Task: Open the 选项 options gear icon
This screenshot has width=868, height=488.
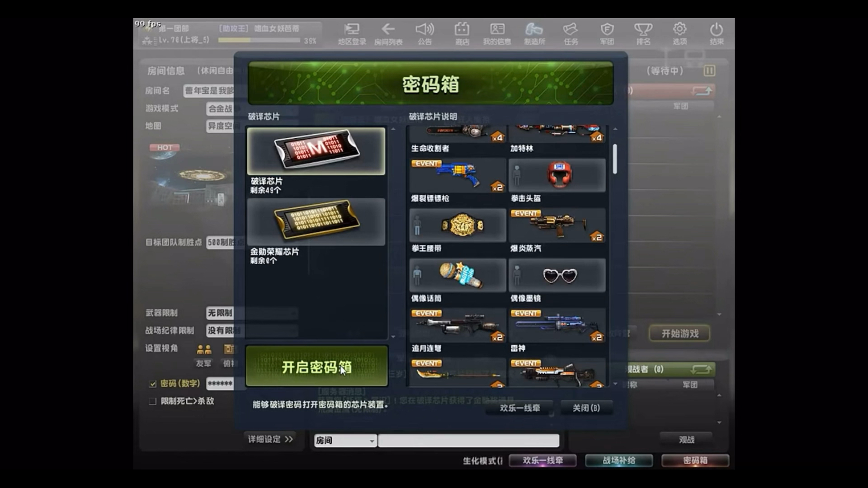Action: [x=679, y=34]
